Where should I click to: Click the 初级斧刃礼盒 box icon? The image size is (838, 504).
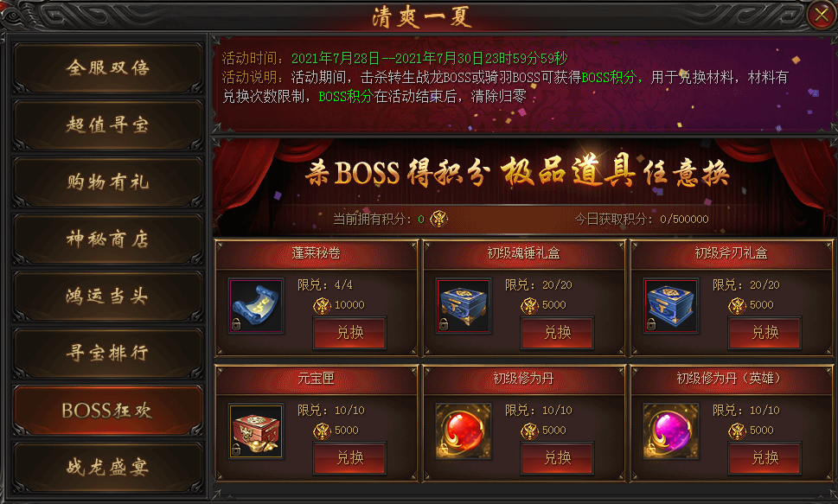(x=671, y=306)
